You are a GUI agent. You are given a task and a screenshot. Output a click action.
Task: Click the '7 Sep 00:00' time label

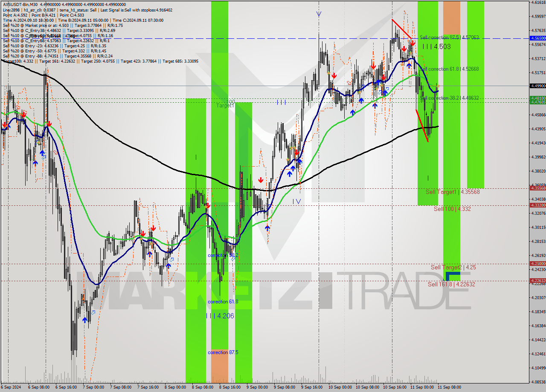tap(93, 387)
